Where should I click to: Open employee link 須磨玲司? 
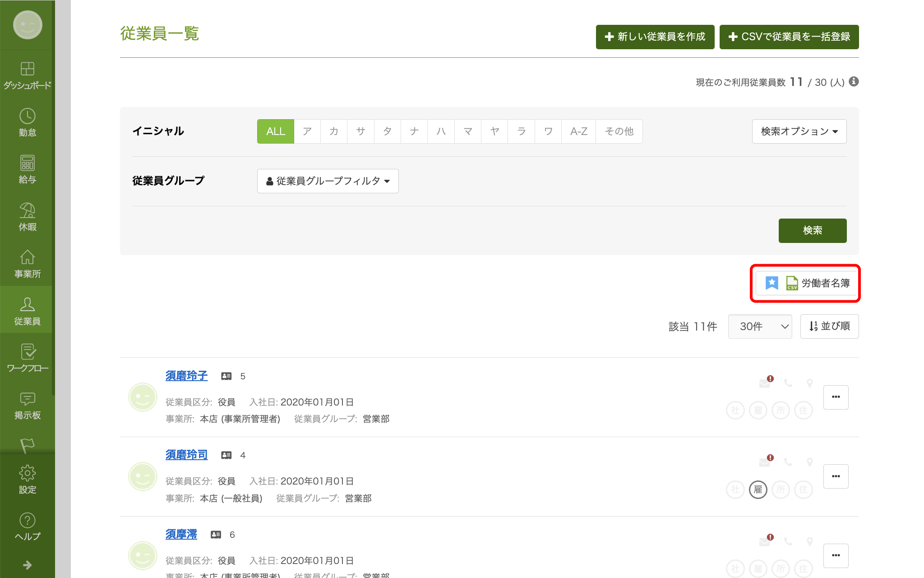(186, 455)
